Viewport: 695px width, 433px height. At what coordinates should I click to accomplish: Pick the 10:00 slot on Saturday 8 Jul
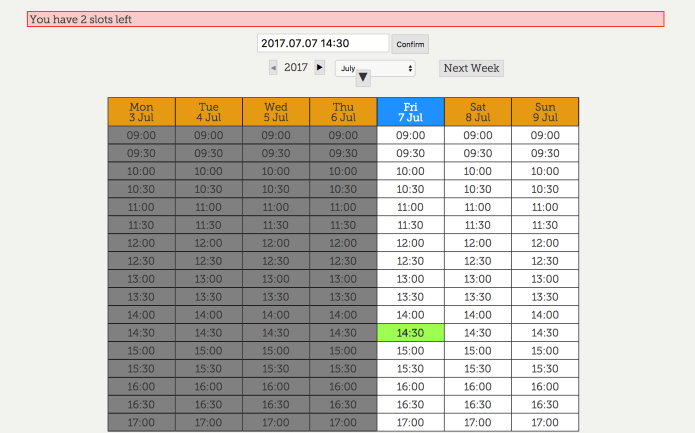(478, 172)
